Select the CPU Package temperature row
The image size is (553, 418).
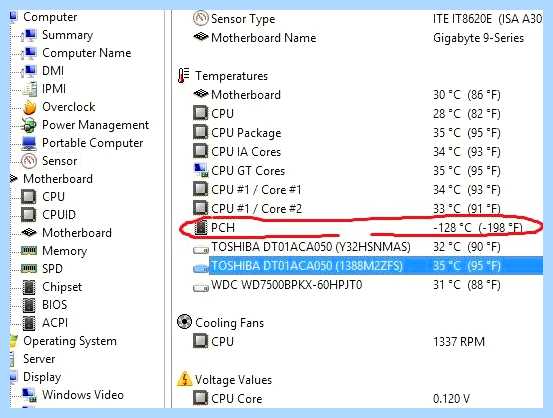coord(347,133)
